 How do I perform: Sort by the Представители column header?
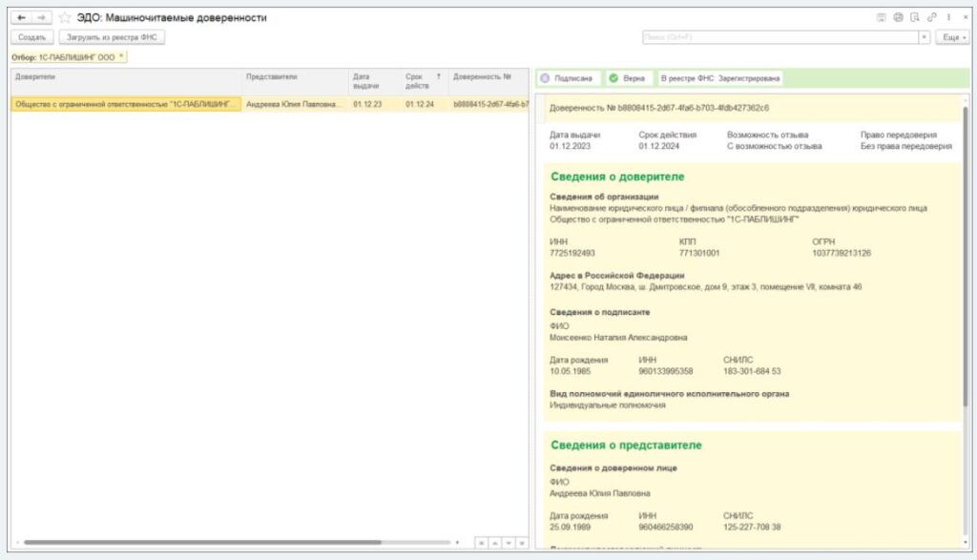click(296, 81)
